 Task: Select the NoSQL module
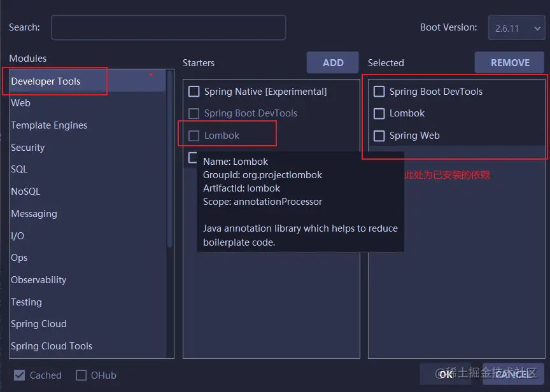pyautogui.click(x=88, y=192)
